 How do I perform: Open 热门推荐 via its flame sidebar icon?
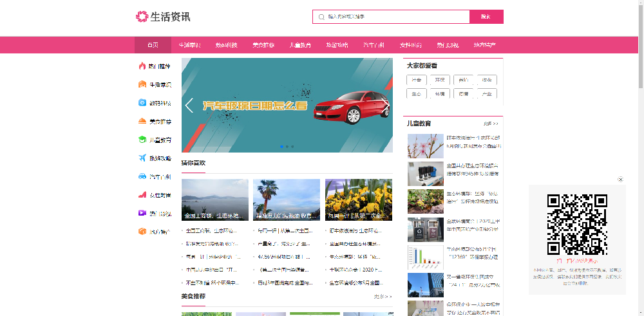142,66
